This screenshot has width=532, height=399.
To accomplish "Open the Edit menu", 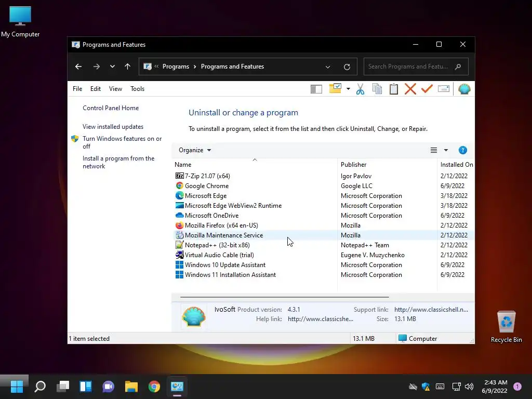I will [96, 89].
